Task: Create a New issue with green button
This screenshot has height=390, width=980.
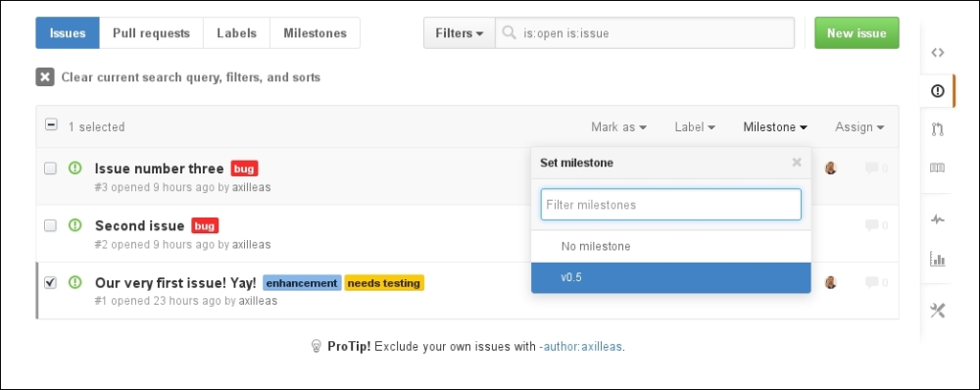Action: click(857, 33)
